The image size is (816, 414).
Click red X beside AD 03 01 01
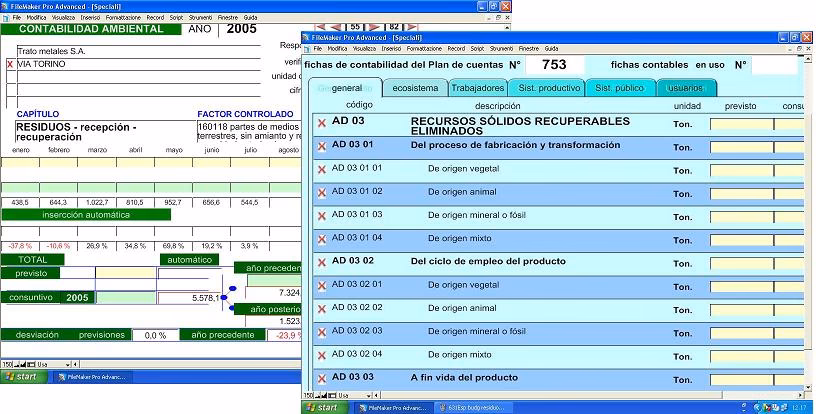(322, 170)
